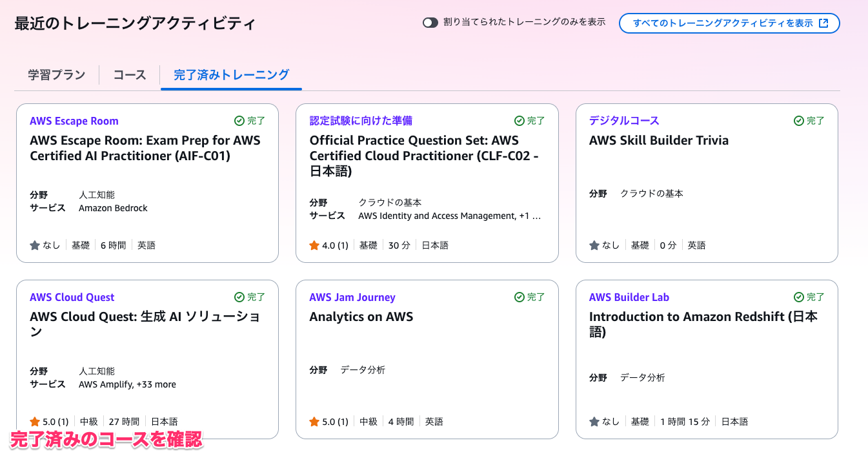This screenshot has width=868, height=456.
Task: Click AWS Jam Journey category label
Action: (352, 297)
